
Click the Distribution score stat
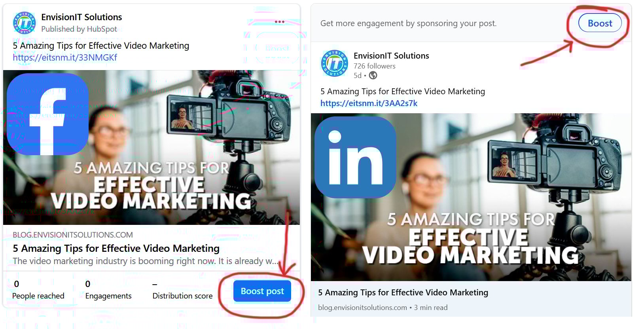click(x=182, y=290)
